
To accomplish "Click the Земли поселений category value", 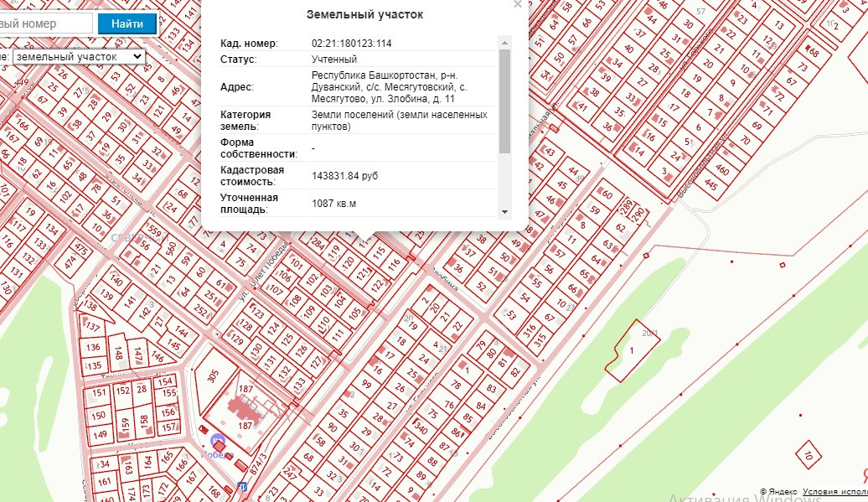I will (399, 120).
